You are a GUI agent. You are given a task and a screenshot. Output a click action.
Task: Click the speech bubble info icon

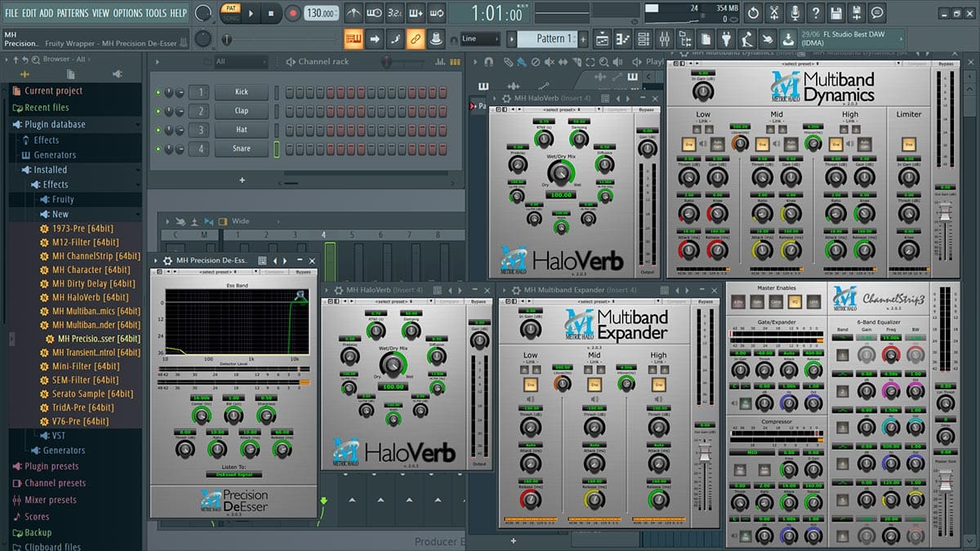877,13
